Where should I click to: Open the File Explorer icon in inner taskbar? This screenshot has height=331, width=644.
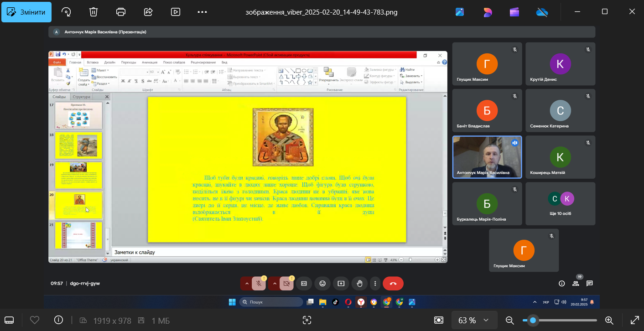(322, 302)
